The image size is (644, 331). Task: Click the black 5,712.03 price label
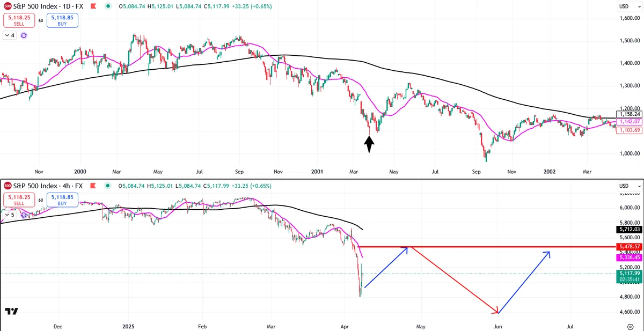[x=630, y=230]
